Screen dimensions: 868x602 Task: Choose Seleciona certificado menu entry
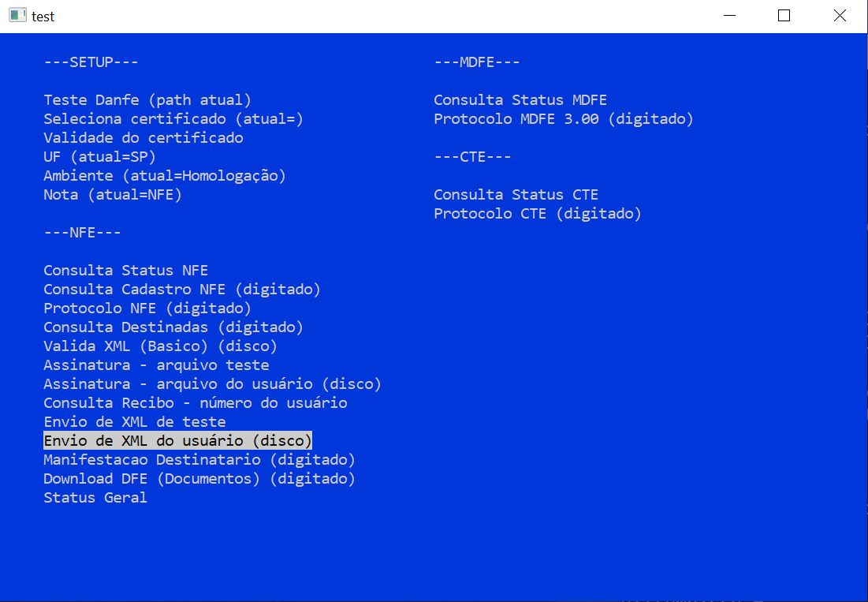173,119
